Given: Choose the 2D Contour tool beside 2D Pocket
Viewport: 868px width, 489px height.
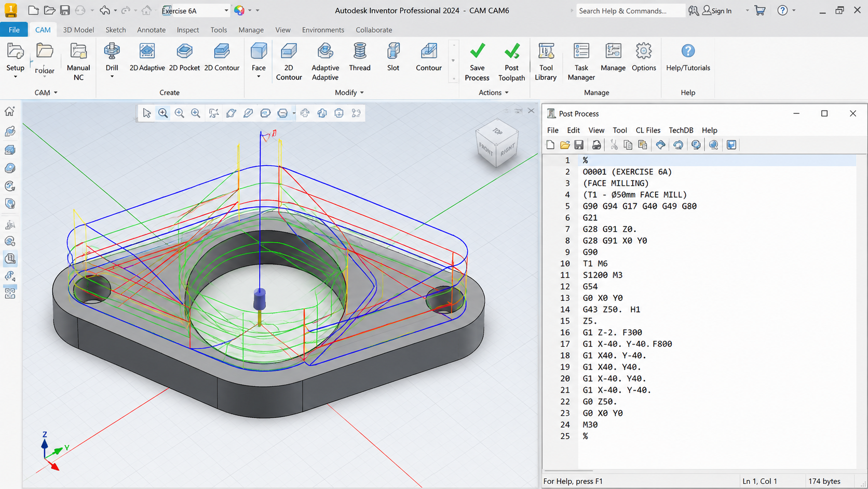Looking at the screenshot, I should 222,58.
